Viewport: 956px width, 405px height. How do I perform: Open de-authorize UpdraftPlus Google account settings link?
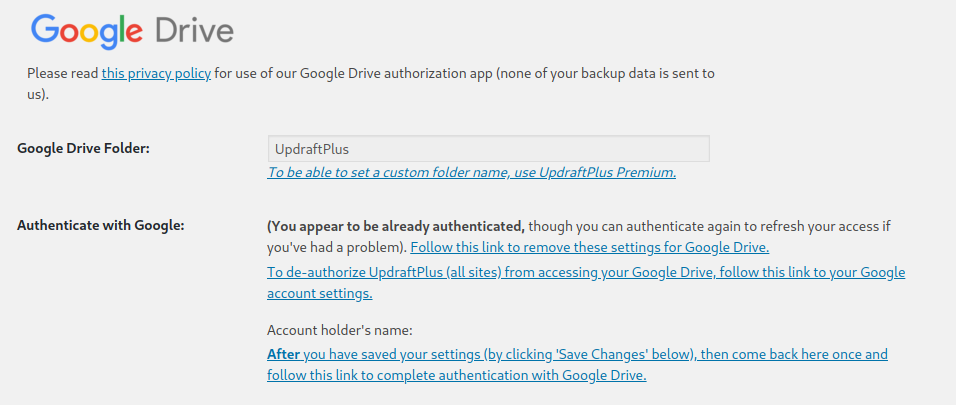586,283
